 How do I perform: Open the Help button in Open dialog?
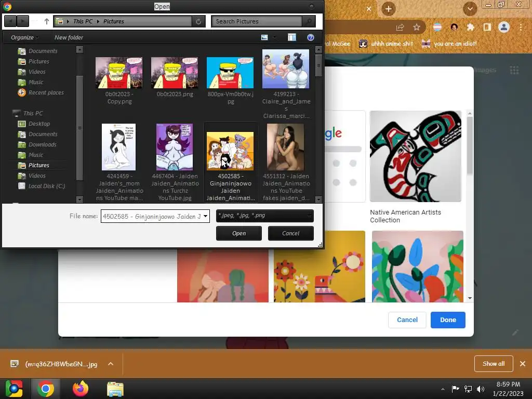[311, 37]
